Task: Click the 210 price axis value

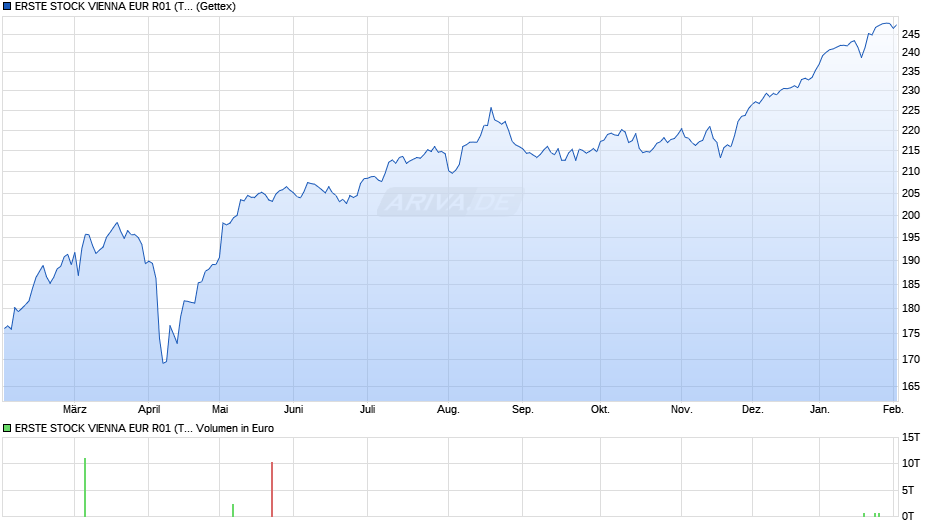Action: (x=911, y=172)
